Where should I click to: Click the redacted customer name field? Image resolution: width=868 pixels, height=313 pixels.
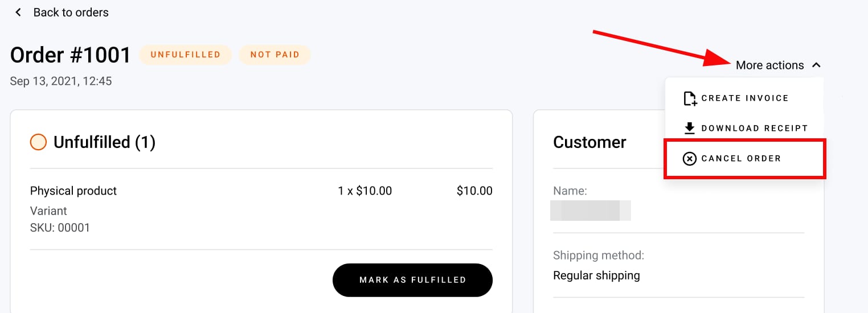pyautogui.click(x=591, y=210)
